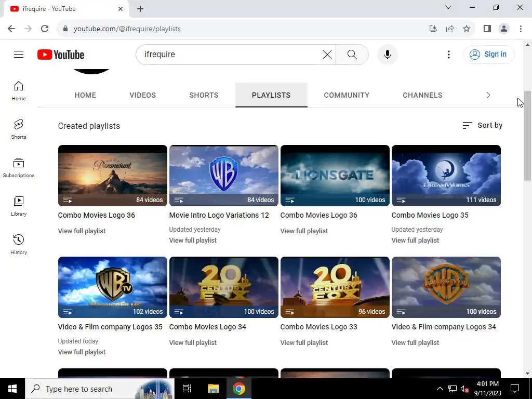View full playlist under Combo Movies Logo 35
Screen dimensions: 532x399
click(x=415, y=240)
